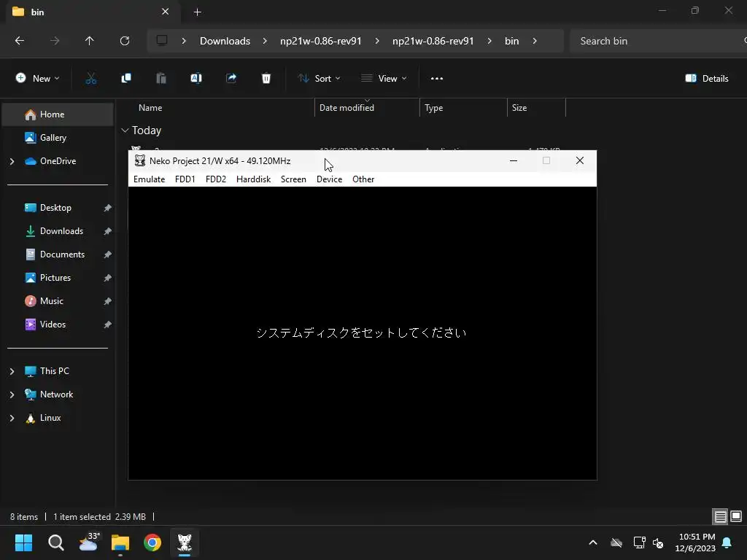This screenshot has width=747, height=560.
Task: Open the See more ellipsis menu
Action: [x=437, y=79]
